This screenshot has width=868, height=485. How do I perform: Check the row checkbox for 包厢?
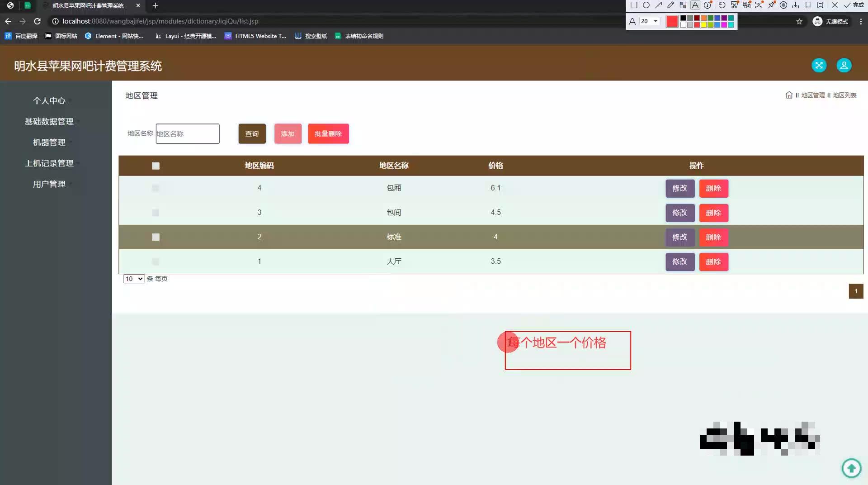156,188
